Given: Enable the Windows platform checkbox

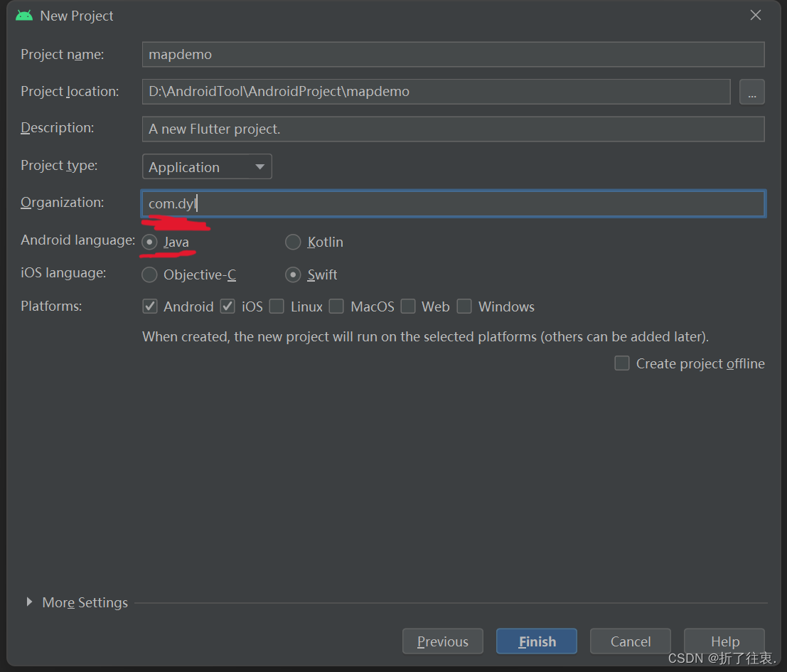Looking at the screenshot, I should [464, 306].
